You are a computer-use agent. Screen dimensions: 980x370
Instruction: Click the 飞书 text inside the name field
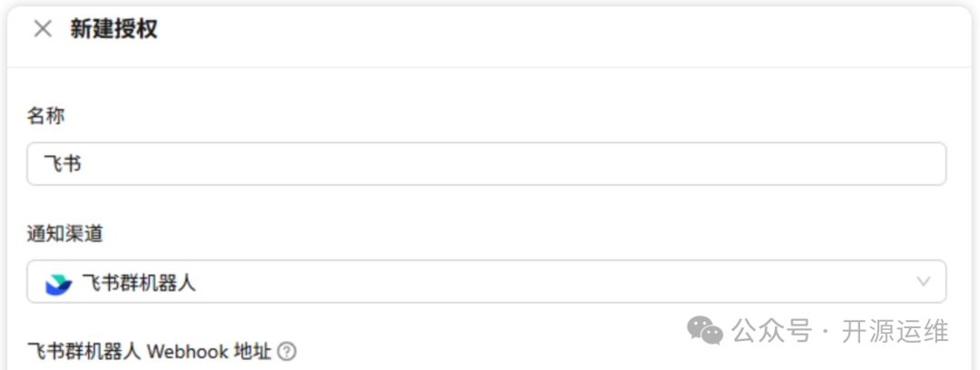[64, 164]
